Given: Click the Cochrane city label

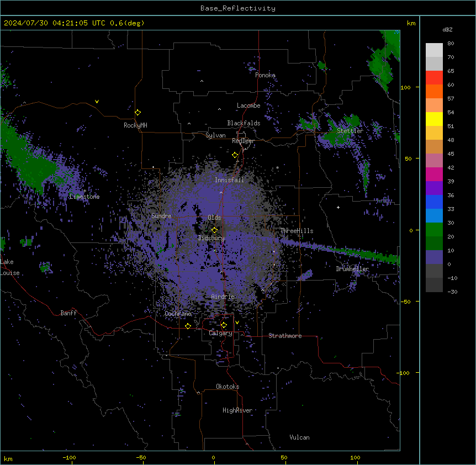Looking at the screenshot, I should [x=178, y=314].
